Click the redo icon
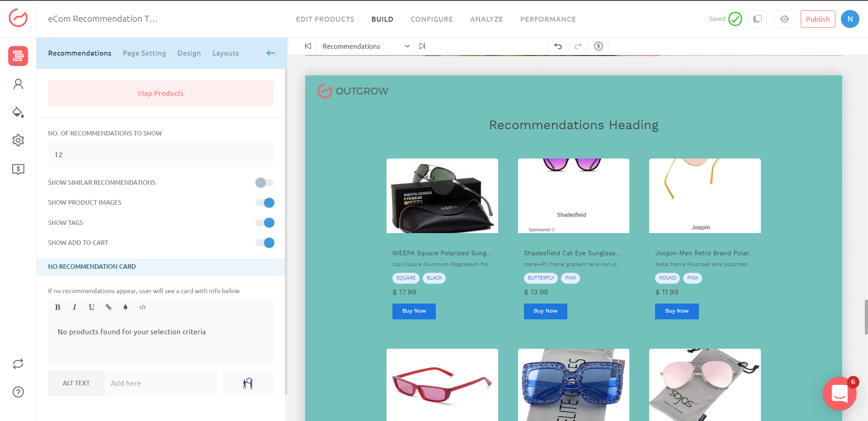868x421 pixels. pos(578,46)
